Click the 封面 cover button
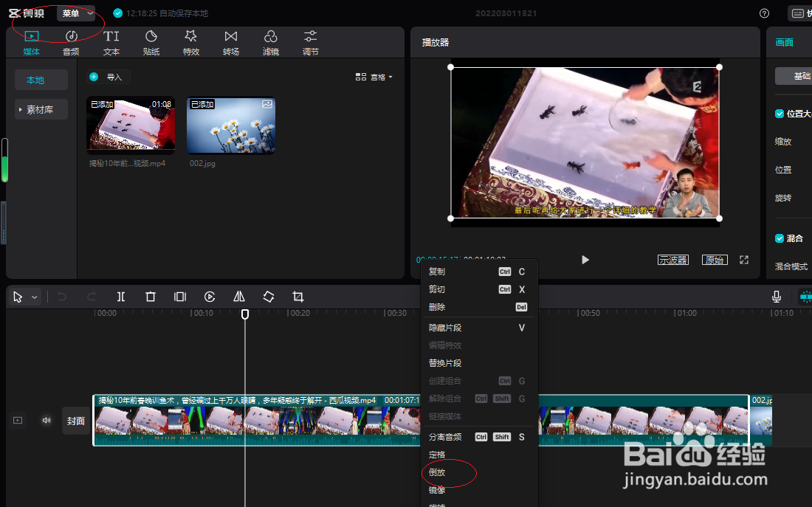This screenshot has height=507, width=812. coord(75,421)
